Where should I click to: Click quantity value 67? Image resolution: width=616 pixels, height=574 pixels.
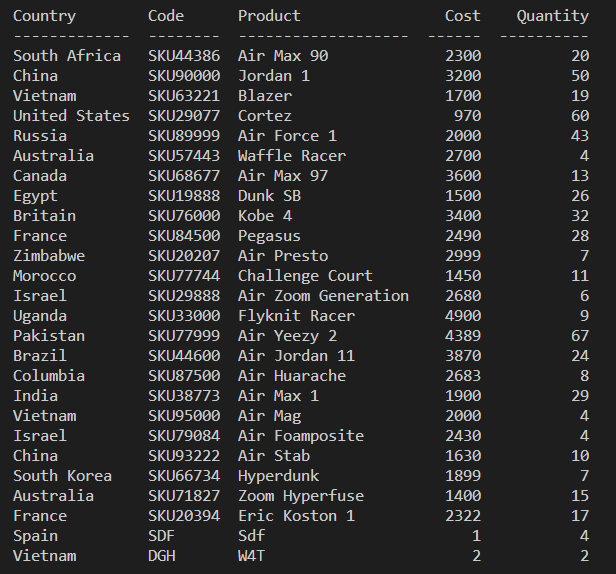[580, 336]
